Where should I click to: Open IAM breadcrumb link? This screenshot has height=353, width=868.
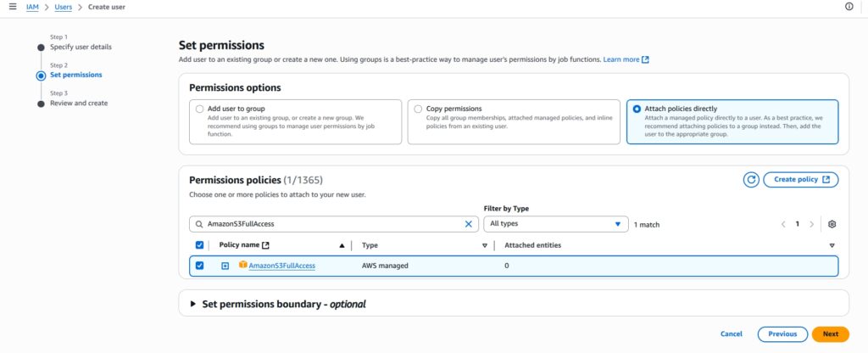(33, 7)
